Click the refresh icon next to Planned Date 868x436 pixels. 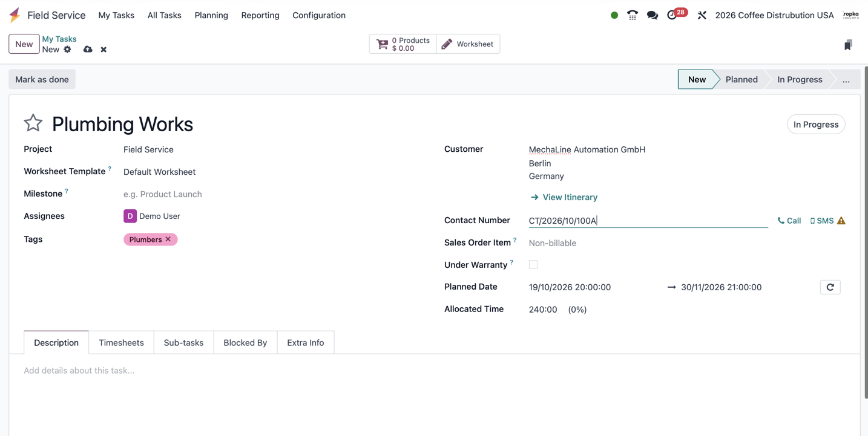click(830, 287)
